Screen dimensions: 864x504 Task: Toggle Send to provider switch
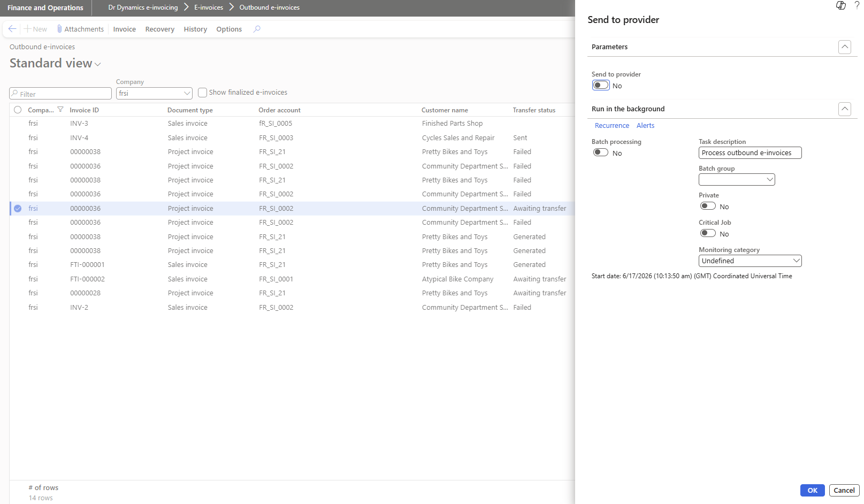coord(601,85)
